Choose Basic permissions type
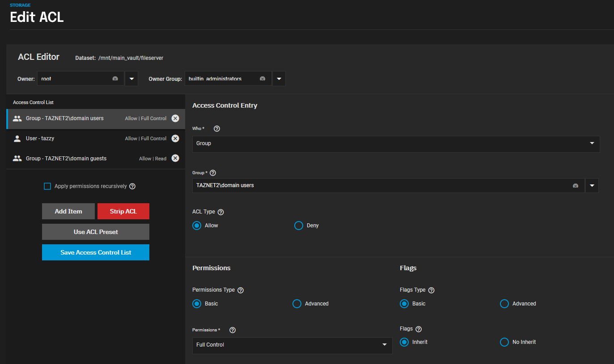 point(197,304)
